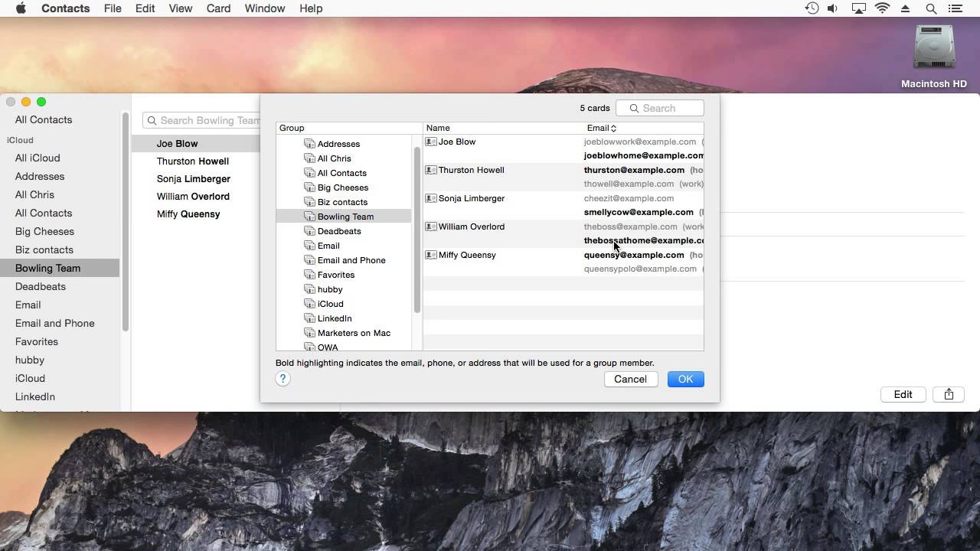
Task: Click the dialog's Search field
Action: point(660,108)
